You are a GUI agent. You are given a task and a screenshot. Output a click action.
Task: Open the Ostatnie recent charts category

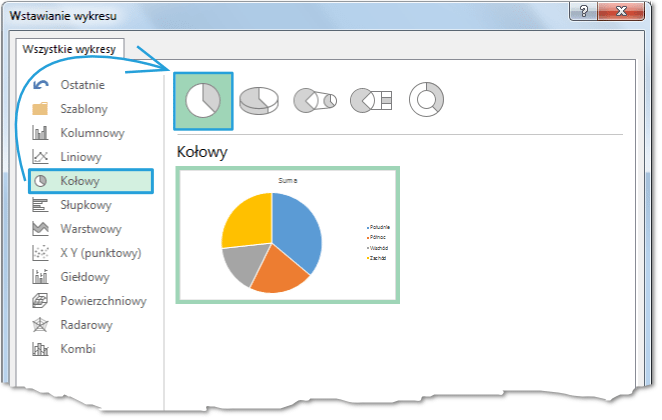coord(81,84)
